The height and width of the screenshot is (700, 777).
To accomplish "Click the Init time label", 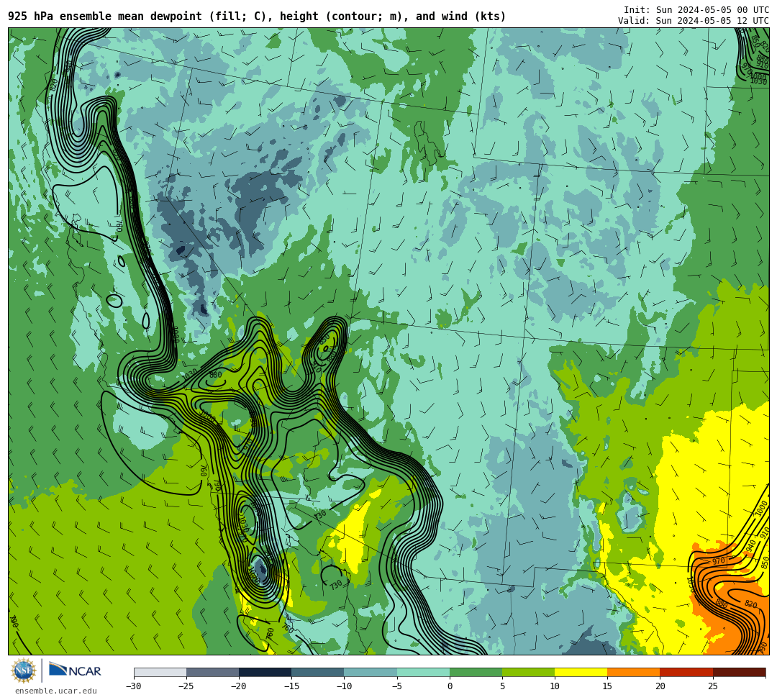I will pos(696,10).
